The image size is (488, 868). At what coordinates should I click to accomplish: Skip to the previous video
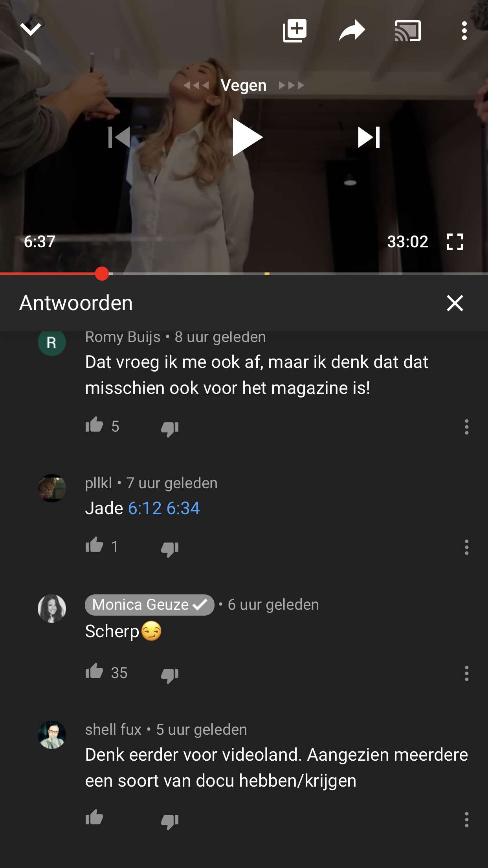click(x=119, y=137)
